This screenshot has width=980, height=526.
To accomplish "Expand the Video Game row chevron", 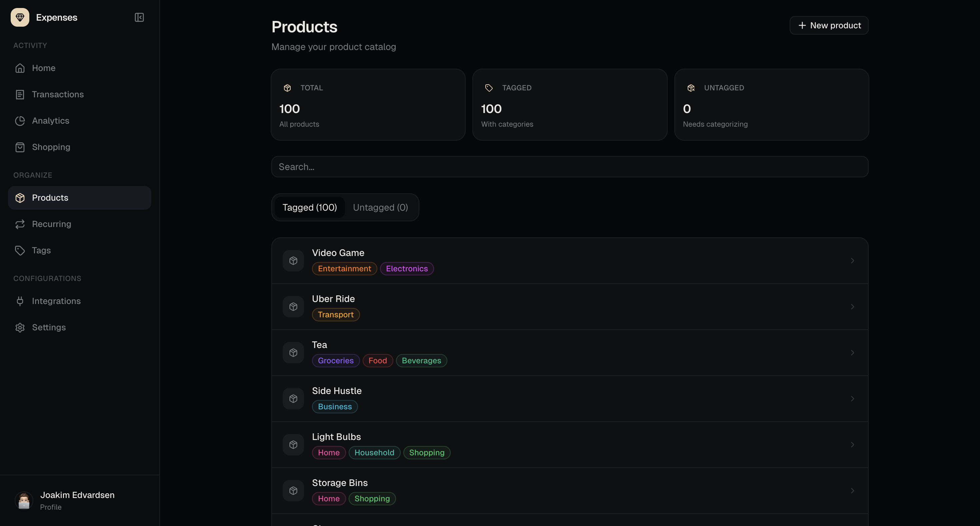I will click(x=852, y=261).
